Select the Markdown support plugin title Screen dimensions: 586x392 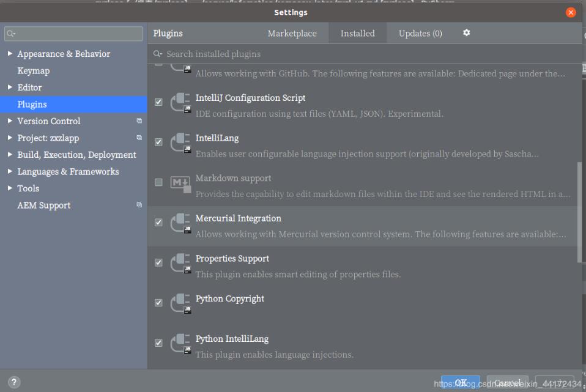(233, 178)
